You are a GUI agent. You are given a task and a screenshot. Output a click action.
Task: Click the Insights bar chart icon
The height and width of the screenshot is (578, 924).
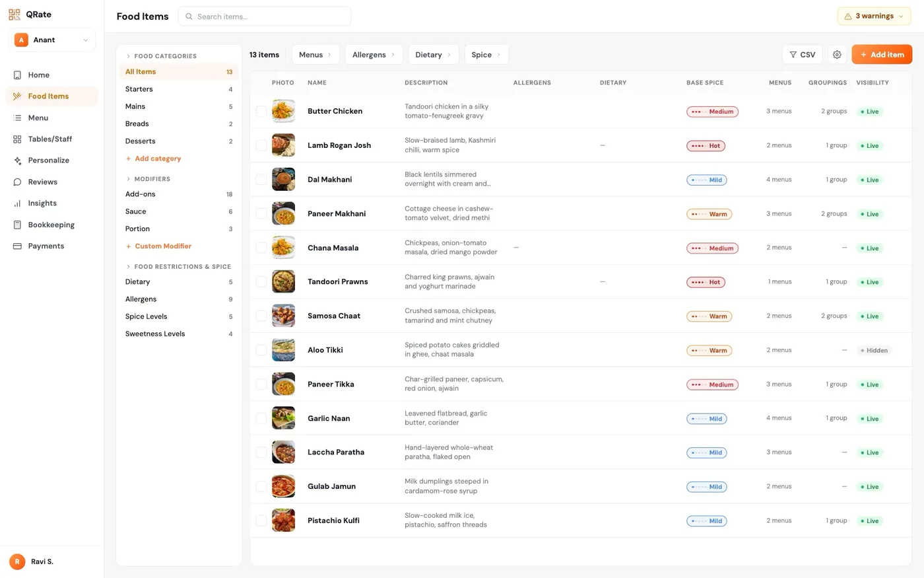(17, 203)
